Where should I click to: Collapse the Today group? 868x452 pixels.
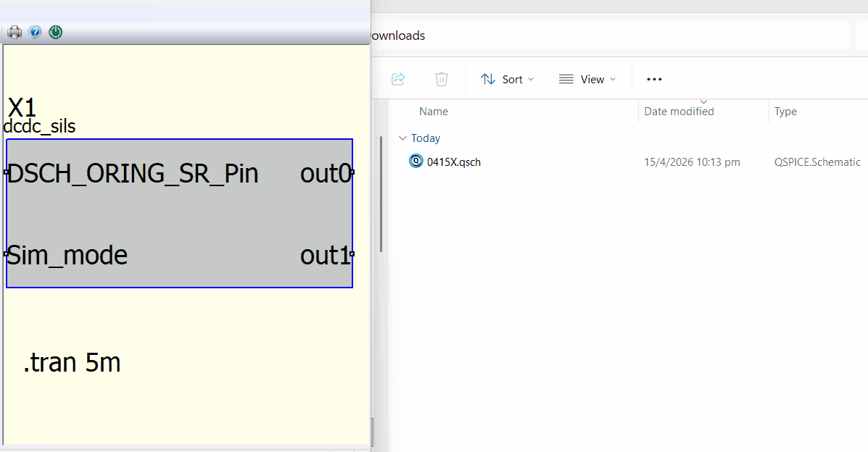403,138
